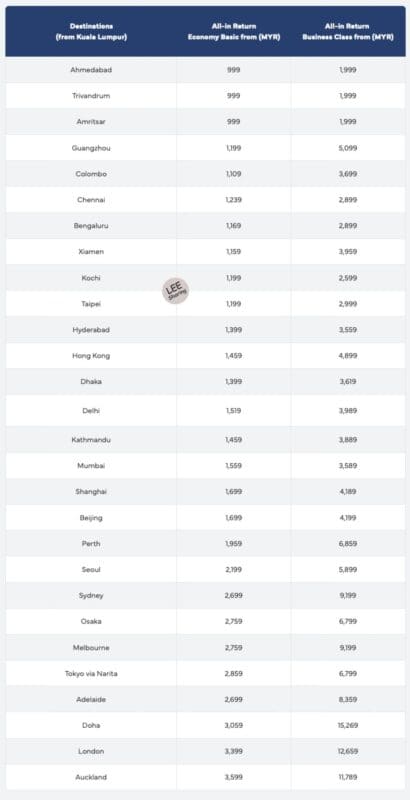Select the Kathmandu destination cell
Image resolution: width=410 pixels, height=800 pixels.
(x=91, y=440)
